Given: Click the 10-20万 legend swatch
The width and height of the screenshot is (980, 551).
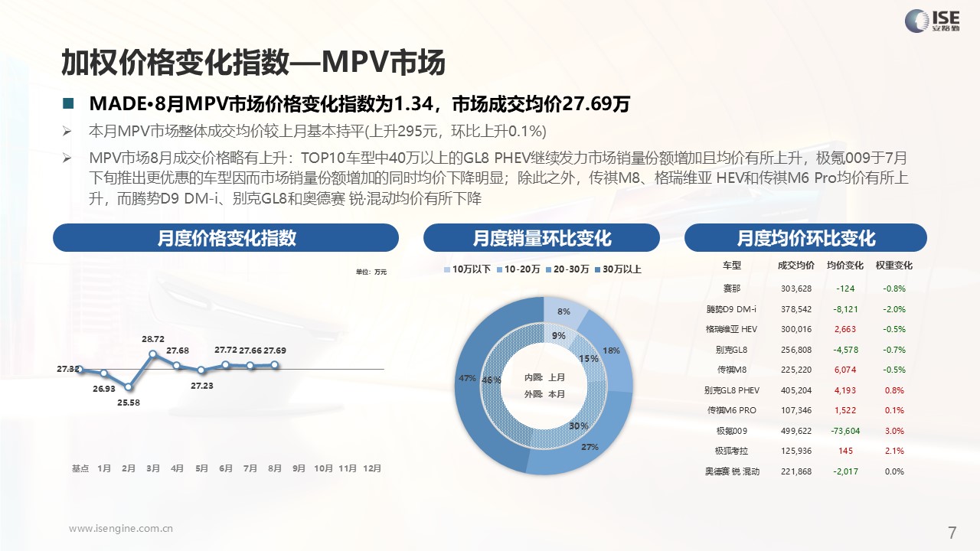Looking at the screenshot, I should pos(499,269).
